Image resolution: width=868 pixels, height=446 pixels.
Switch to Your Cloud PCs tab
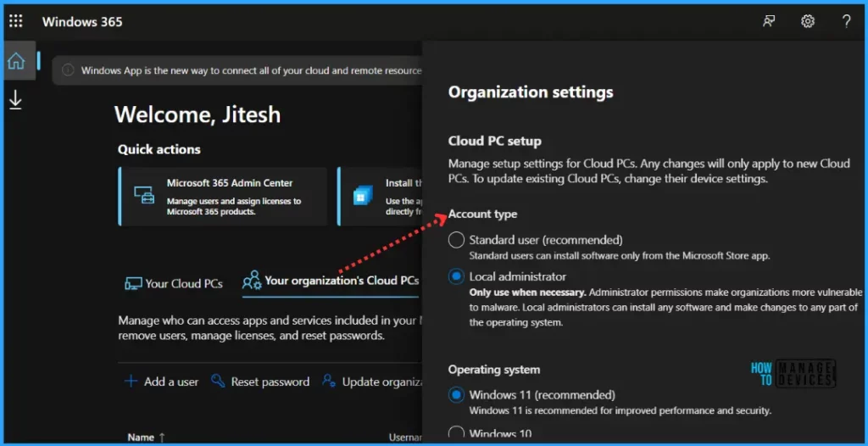(174, 284)
